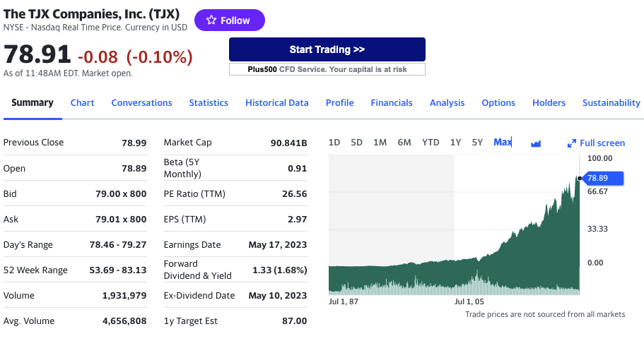This screenshot has width=644, height=341.
Task: Click the Volume value 1,931,979
Action: [124, 295]
